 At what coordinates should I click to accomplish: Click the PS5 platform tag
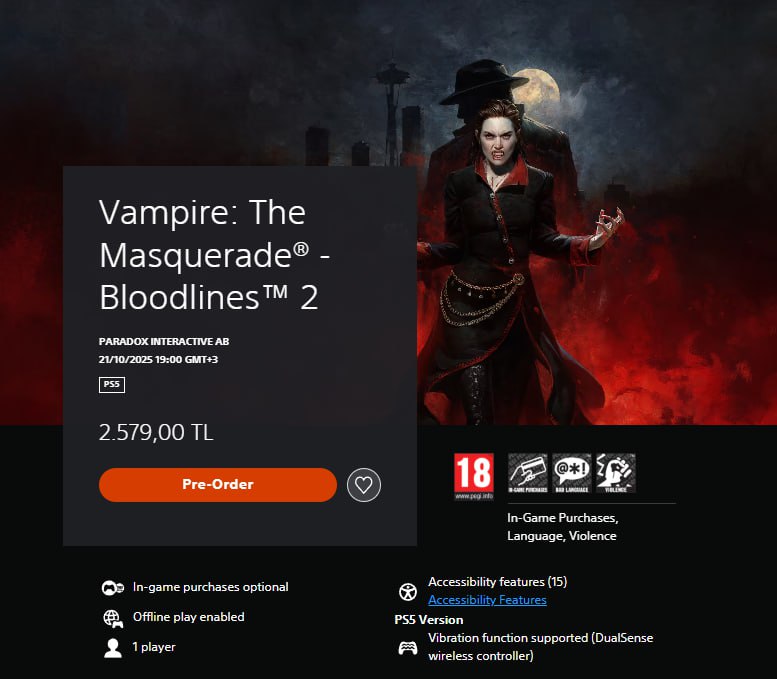pos(112,385)
